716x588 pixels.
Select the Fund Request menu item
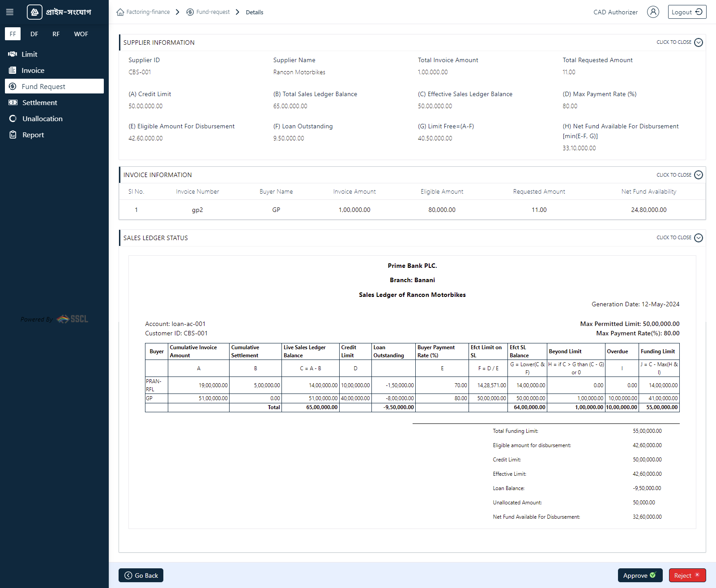tap(54, 86)
